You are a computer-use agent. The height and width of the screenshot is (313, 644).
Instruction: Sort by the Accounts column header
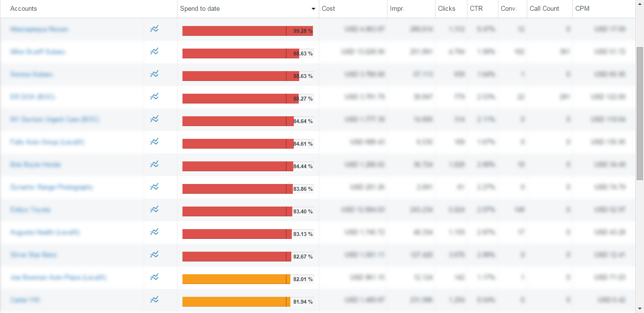click(x=24, y=8)
